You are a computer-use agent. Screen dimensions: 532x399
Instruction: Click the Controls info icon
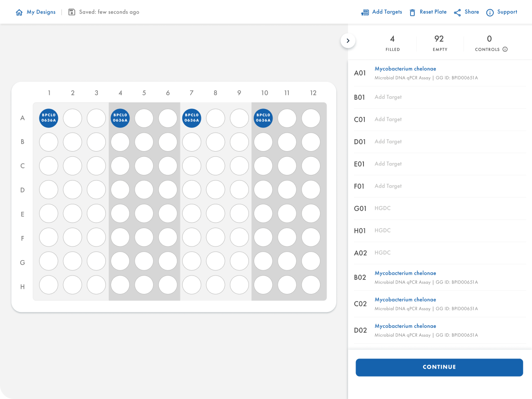click(505, 49)
